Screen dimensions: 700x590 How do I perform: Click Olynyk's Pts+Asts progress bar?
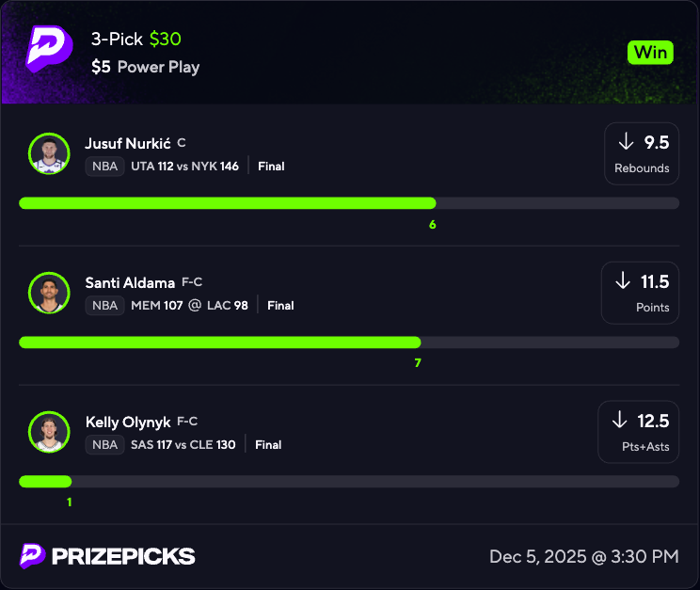pyautogui.click(x=348, y=482)
